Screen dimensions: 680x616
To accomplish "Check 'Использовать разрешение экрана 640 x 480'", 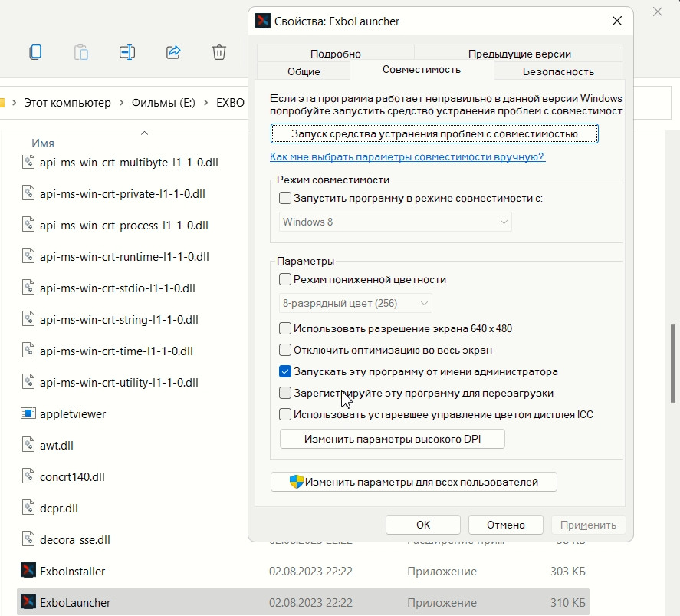I will [x=285, y=328].
